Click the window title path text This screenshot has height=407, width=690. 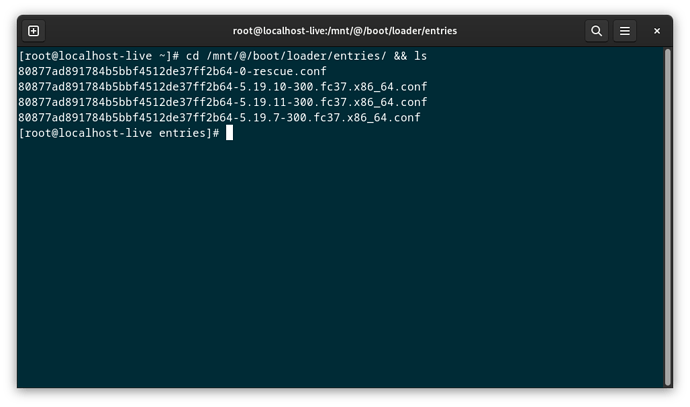tap(345, 31)
